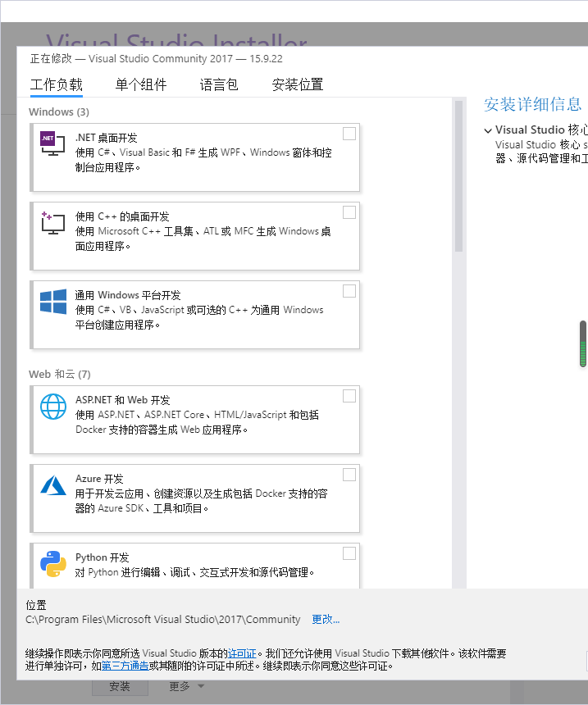This screenshot has height=705, width=588.
Task: Click the installation path C:\Program Files text
Action: coord(163,620)
